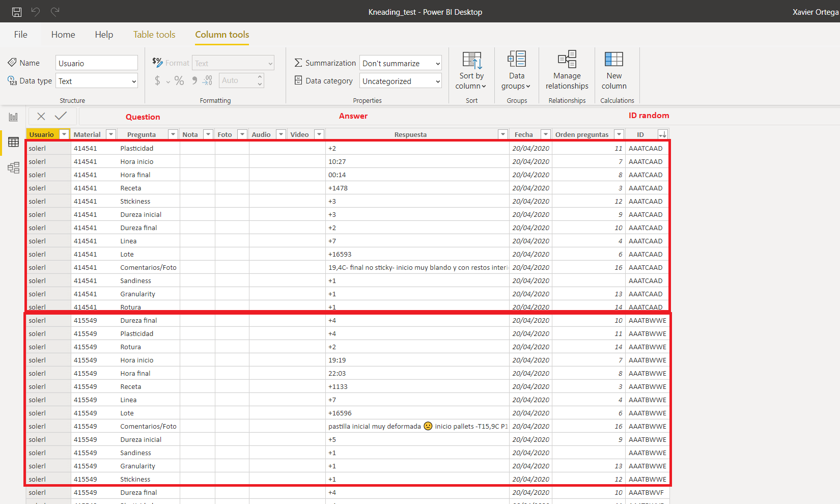Switch to the Help tab
This screenshot has height=504, width=840.
tap(104, 35)
